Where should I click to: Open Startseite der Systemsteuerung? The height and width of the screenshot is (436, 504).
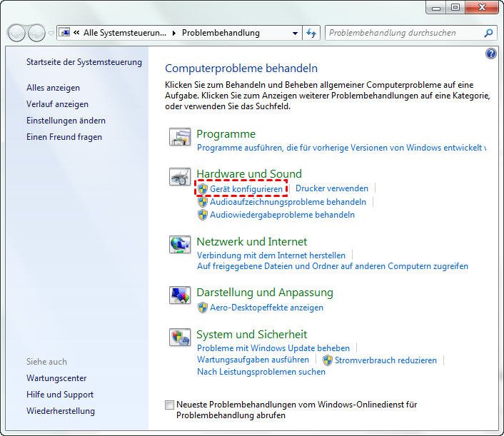tap(84, 62)
